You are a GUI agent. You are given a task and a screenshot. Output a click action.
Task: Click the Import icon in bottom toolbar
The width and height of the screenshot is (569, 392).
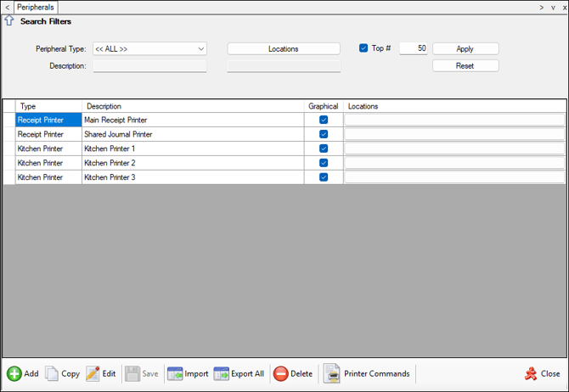[x=175, y=373]
